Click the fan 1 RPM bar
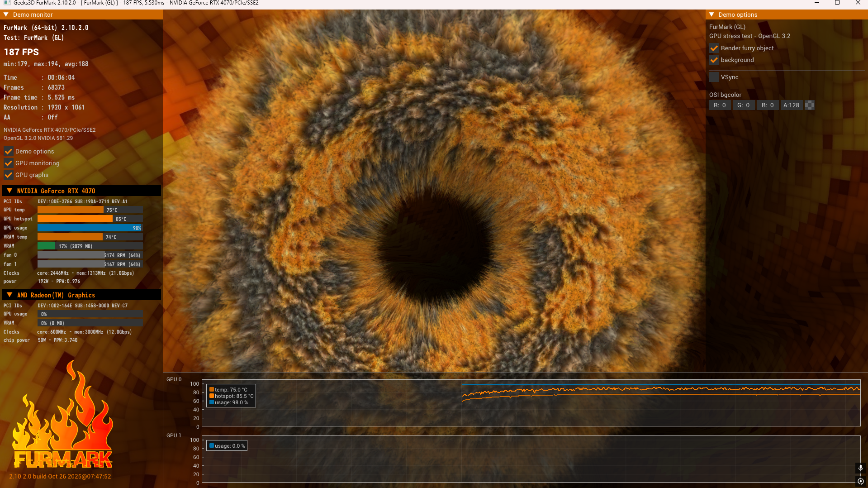Viewport: 868px width, 488px height. (90, 264)
